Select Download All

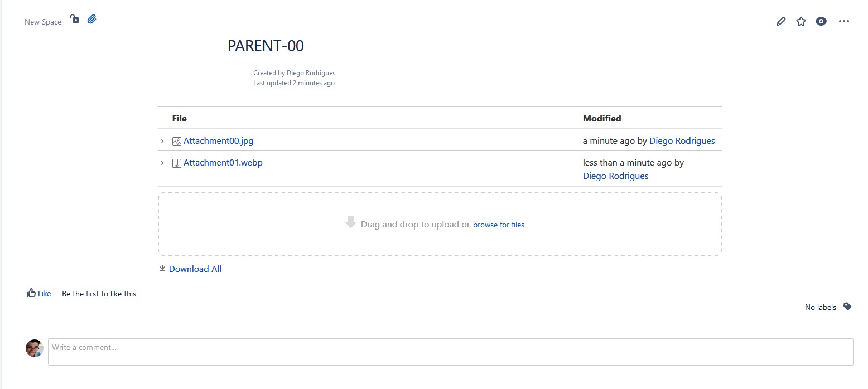click(195, 268)
